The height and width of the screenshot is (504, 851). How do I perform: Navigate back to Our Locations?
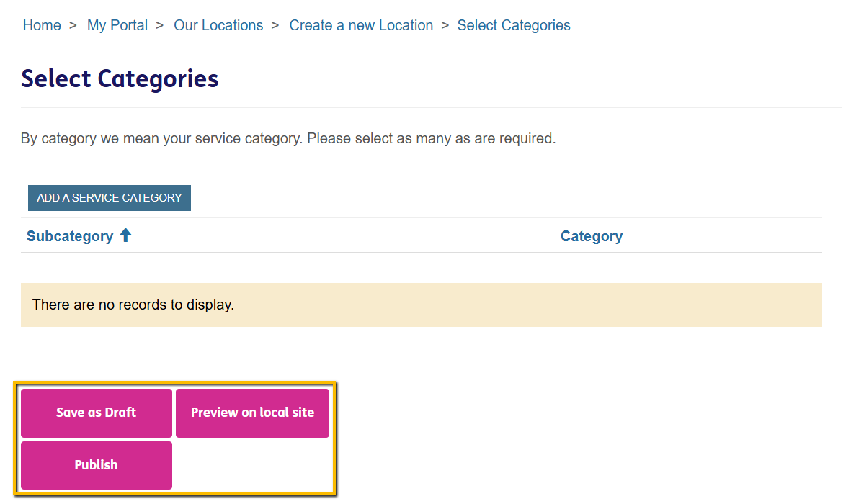pos(218,25)
